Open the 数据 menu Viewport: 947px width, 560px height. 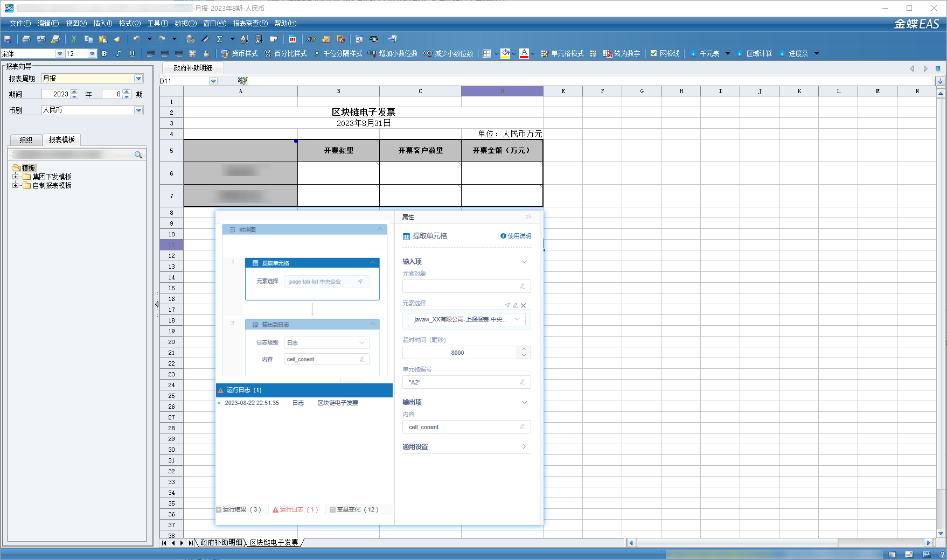[x=185, y=23]
